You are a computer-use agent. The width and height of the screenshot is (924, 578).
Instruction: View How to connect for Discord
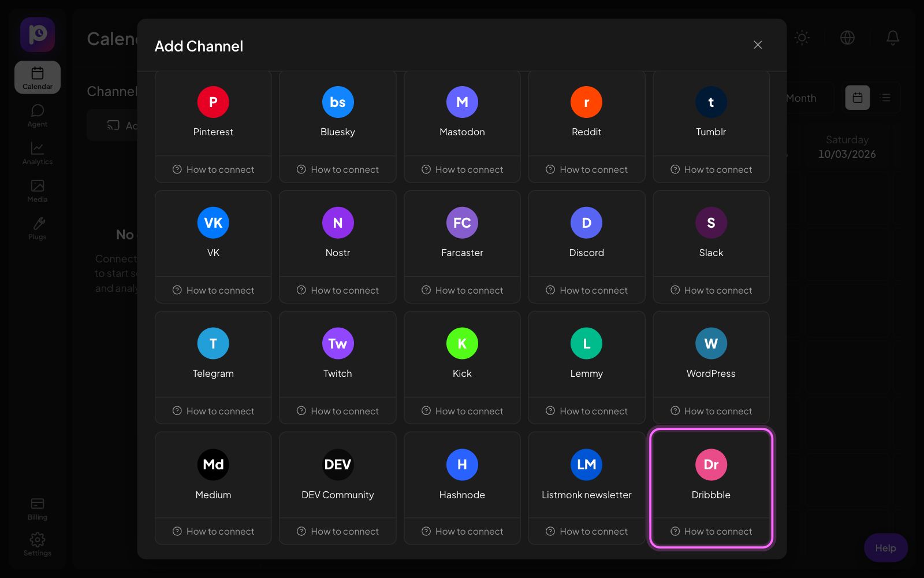click(586, 290)
